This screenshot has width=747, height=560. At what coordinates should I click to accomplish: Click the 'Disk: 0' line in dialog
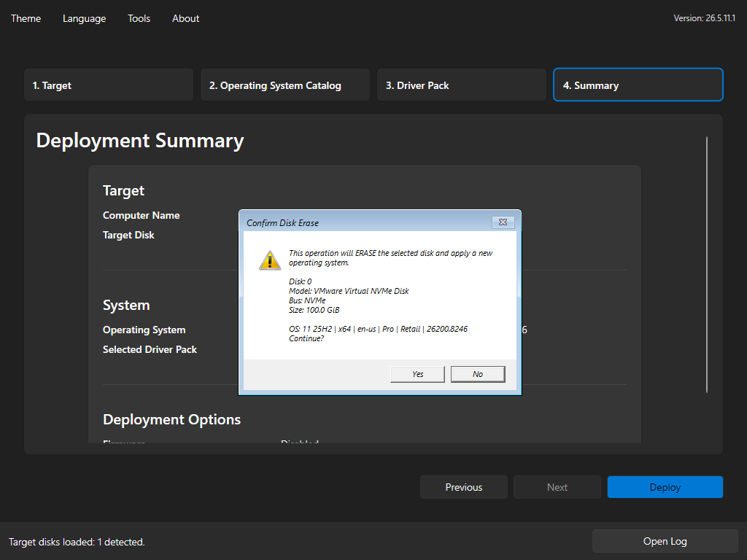(300, 281)
